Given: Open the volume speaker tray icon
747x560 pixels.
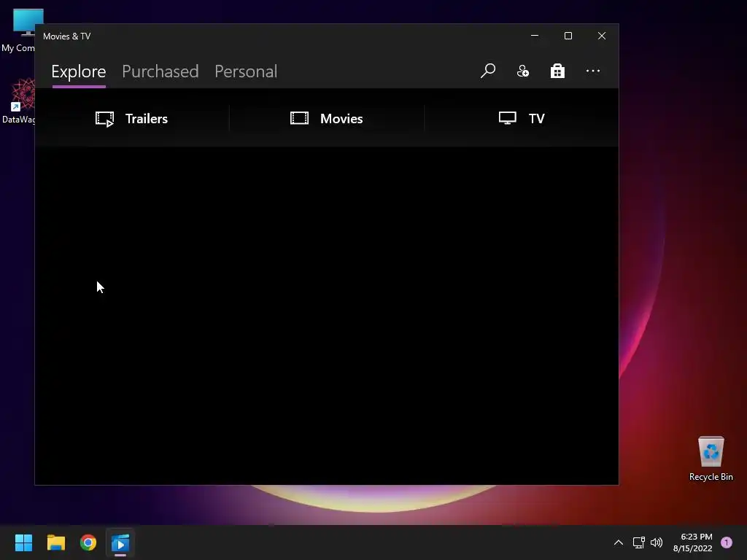Looking at the screenshot, I should tap(657, 542).
